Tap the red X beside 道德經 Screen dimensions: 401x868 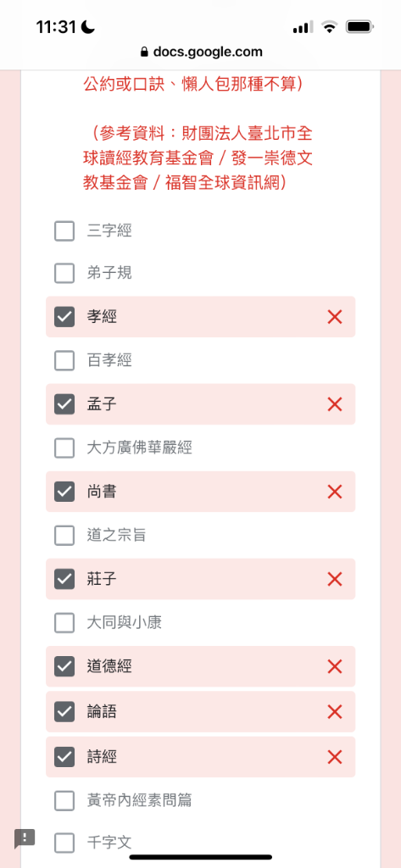coord(335,666)
